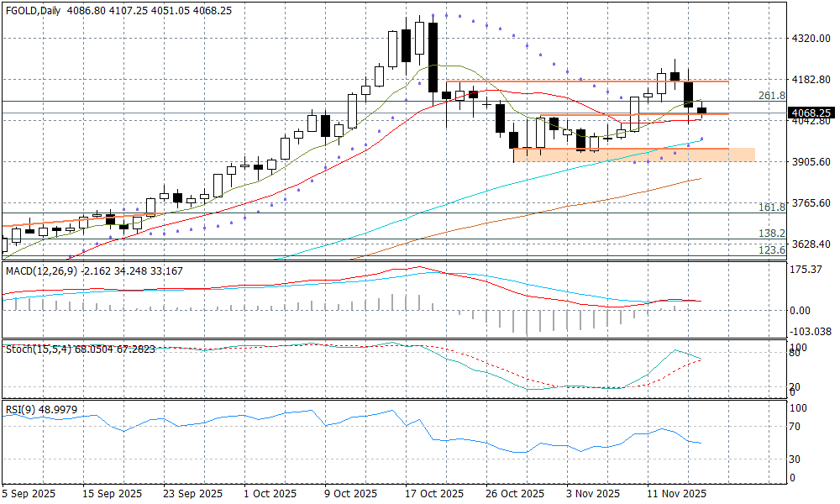Select the 4182.80 price axis label

pos(811,80)
